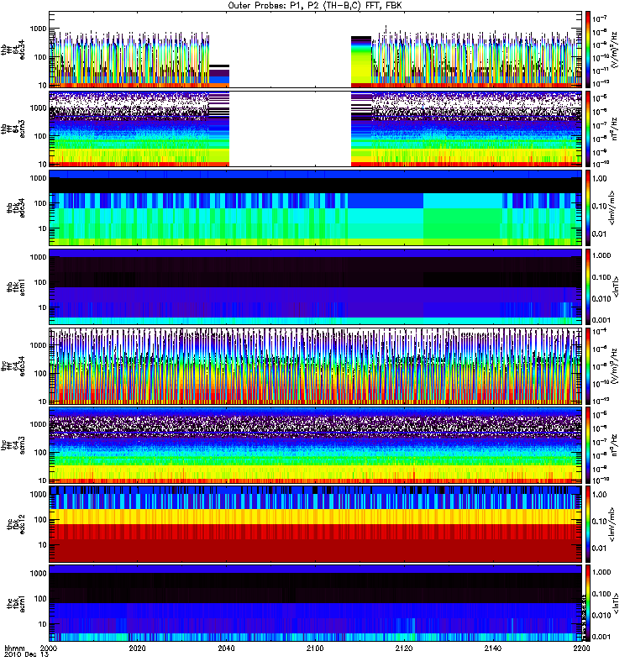Click the thc fbk edc12 panel color bar
This screenshot has width=630, height=672.
tap(588, 524)
